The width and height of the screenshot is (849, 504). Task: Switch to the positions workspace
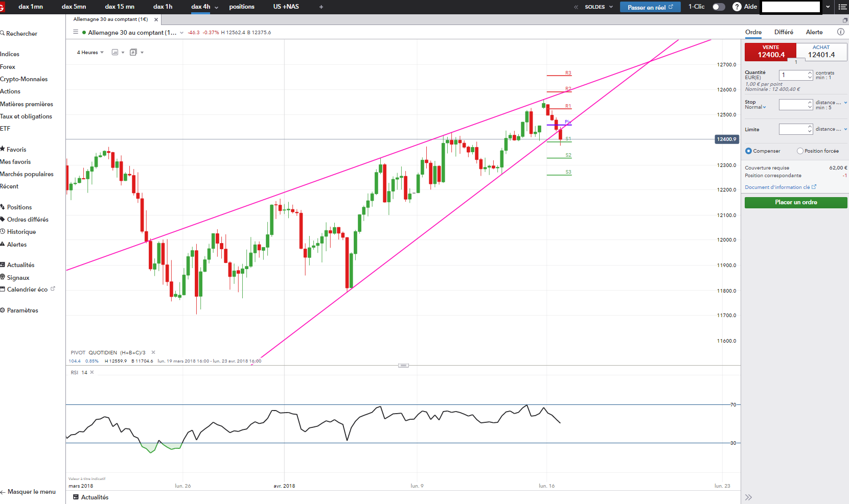[242, 7]
